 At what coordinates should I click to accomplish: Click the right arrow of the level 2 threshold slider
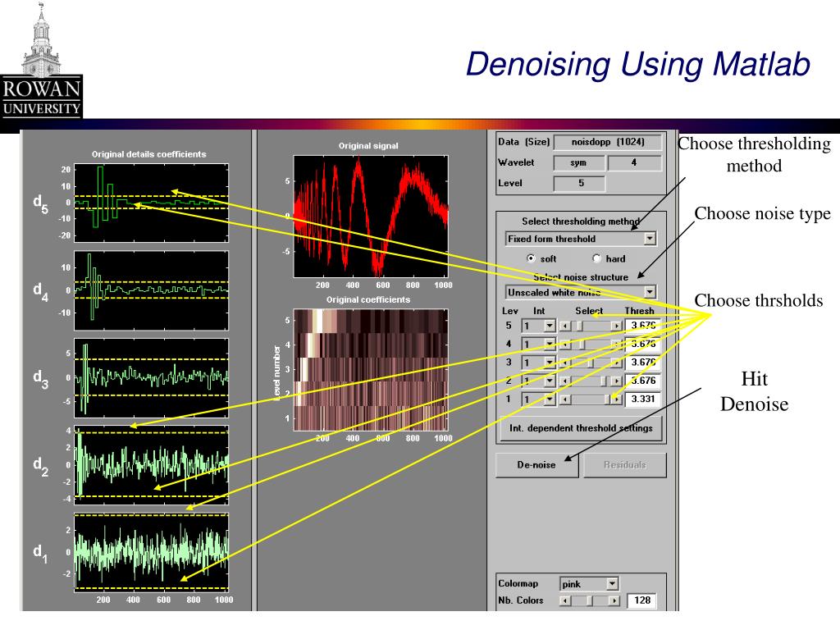click(x=617, y=381)
